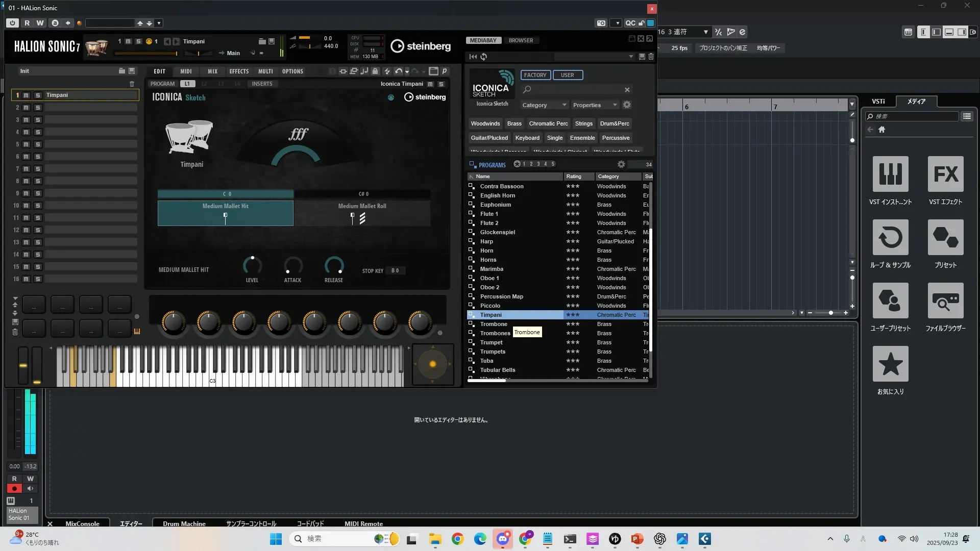
Task: Expand the Category filter dropdown
Action: coord(544,105)
